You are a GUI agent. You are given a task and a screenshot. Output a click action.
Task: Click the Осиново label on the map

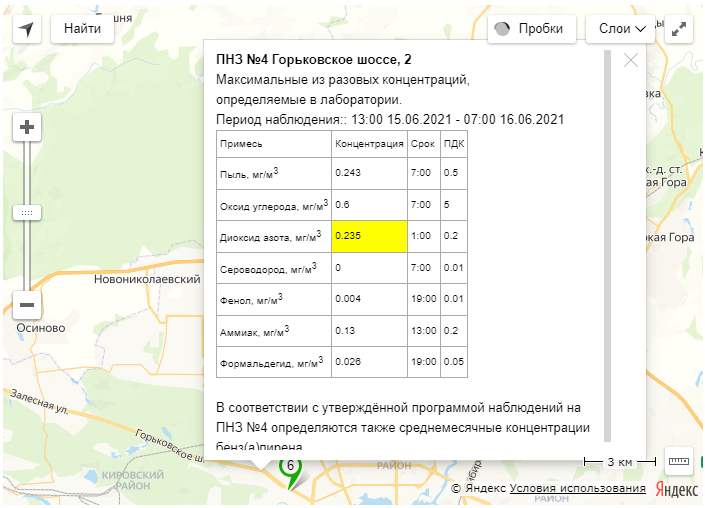(x=41, y=327)
